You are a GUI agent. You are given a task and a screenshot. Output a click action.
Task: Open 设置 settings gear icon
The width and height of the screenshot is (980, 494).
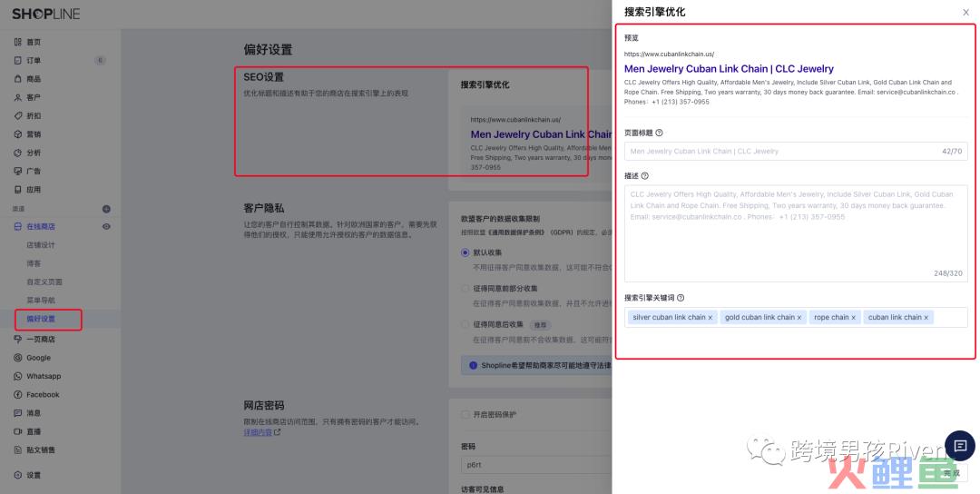tap(17, 475)
